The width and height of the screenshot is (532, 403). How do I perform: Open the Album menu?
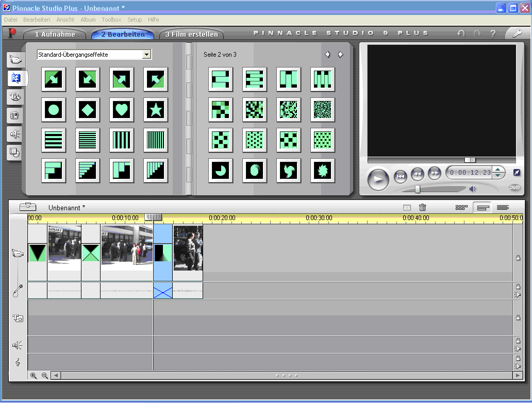88,20
